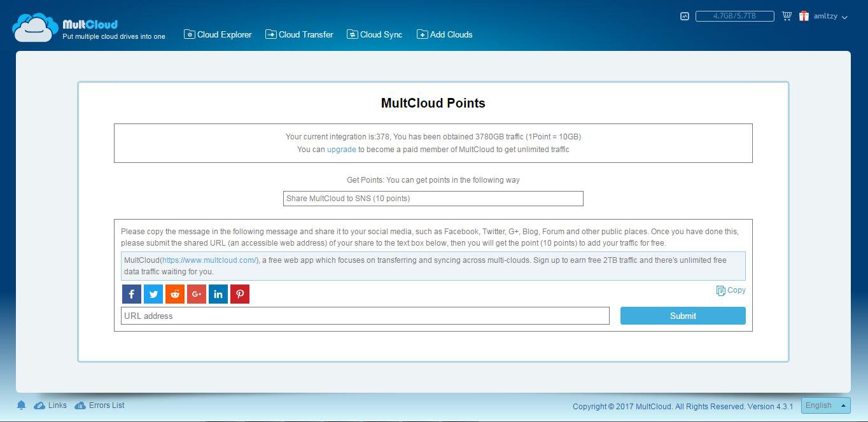This screenshot has width=868, height=422.
Task: Click the MultCloud cloud logo
Action: point(35,27)
